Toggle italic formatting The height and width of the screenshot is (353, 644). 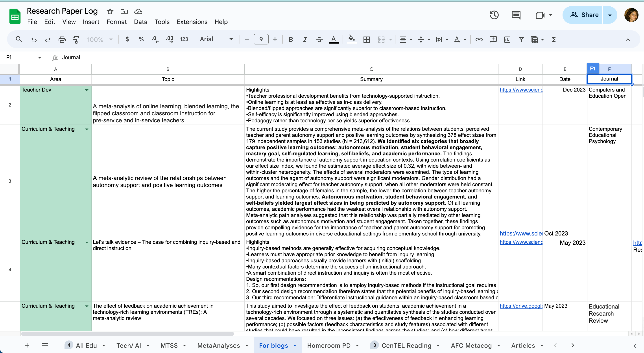tap(305, 39)
